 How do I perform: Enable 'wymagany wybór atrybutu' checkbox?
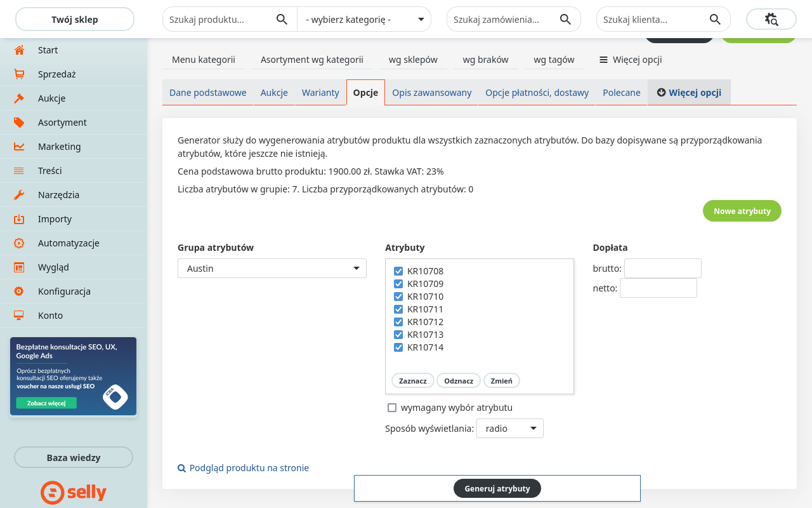(x=392, y=408)
